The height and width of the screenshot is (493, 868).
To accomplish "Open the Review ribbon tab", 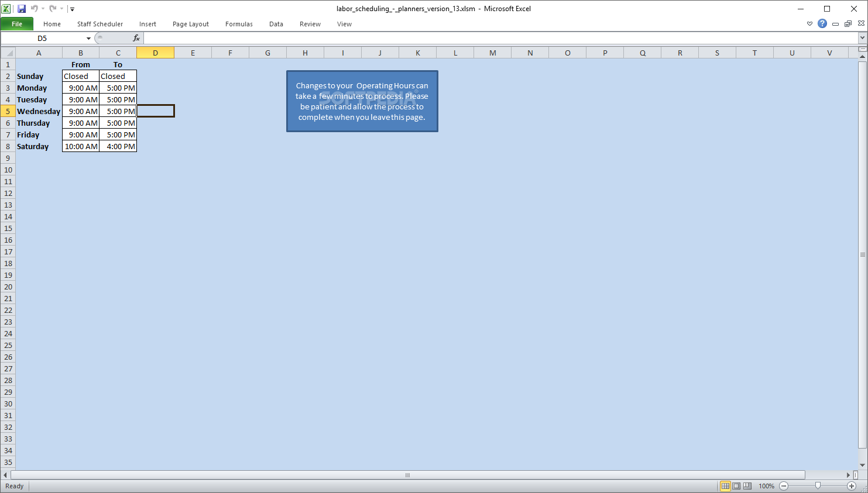I will tap(310, 24).
